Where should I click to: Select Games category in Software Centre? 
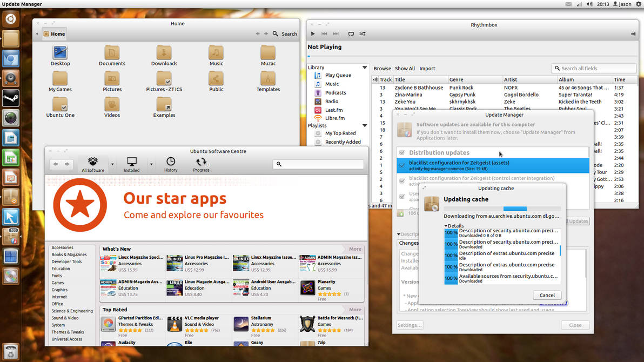[57, 283]
